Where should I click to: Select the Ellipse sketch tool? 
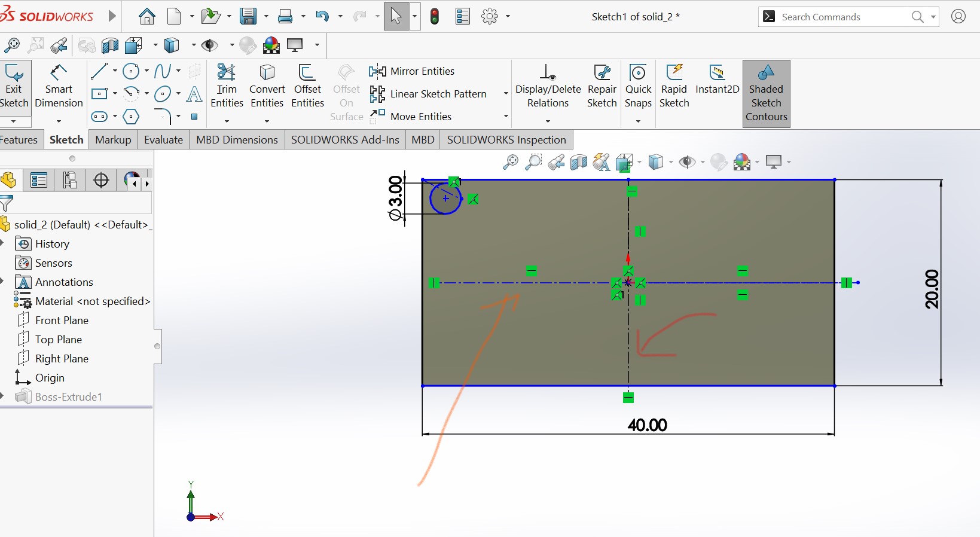pyautogui.click(x=163, y=94)
